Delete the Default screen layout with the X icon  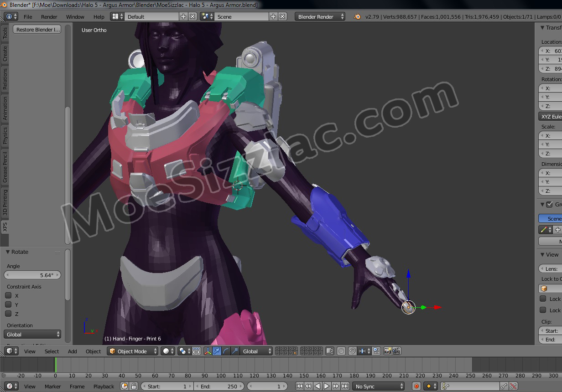[193, 16]
